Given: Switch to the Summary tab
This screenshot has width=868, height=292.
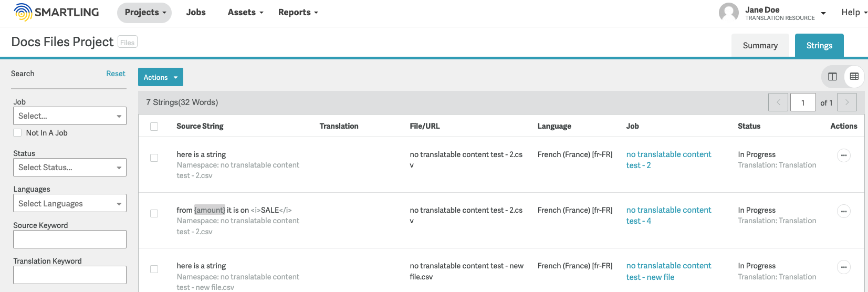Looking at the screenshot, I should pyautogui.click(x=760, y=46).
